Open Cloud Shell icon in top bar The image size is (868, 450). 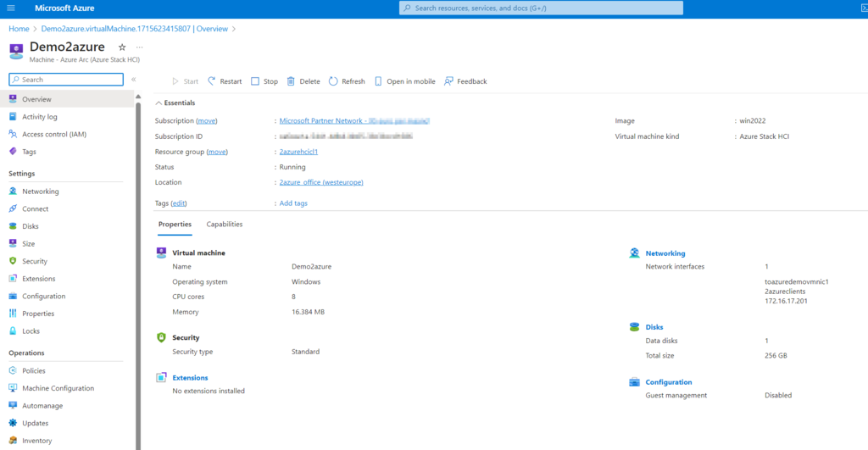(864, 8)
